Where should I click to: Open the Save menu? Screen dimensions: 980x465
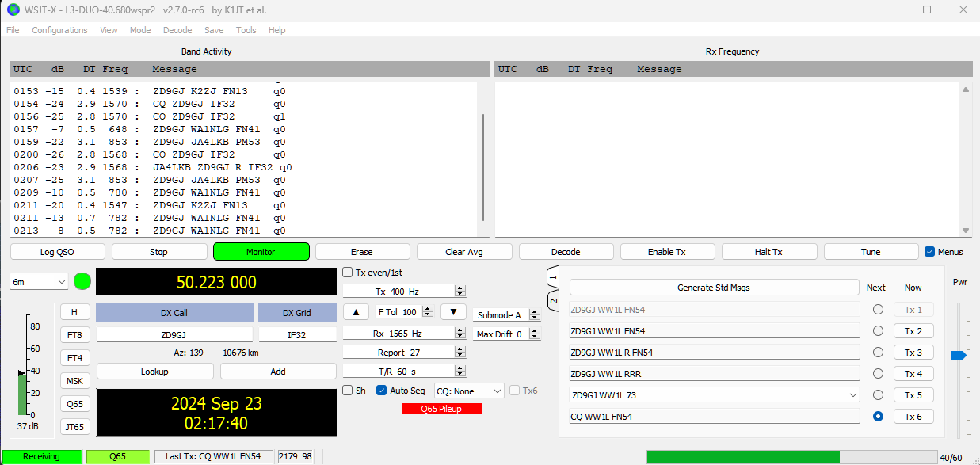click(214, 30)
